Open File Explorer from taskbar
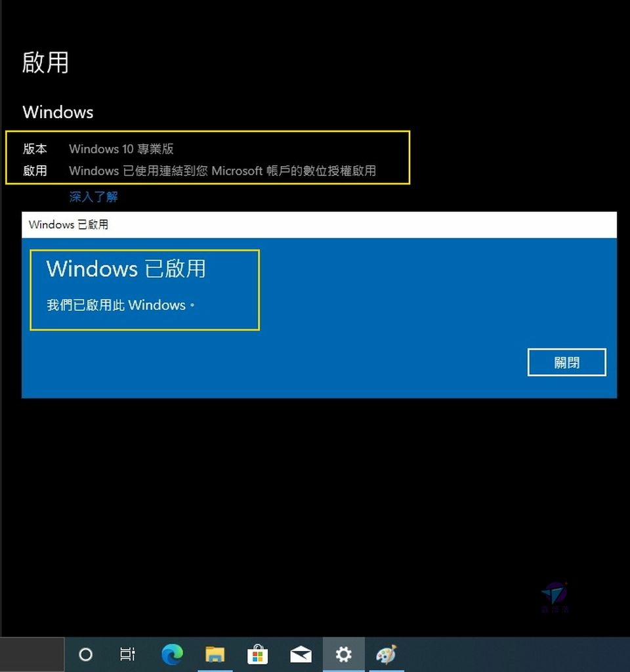The image size is (630, 672). pyautogui.click(x=215, y=654)
